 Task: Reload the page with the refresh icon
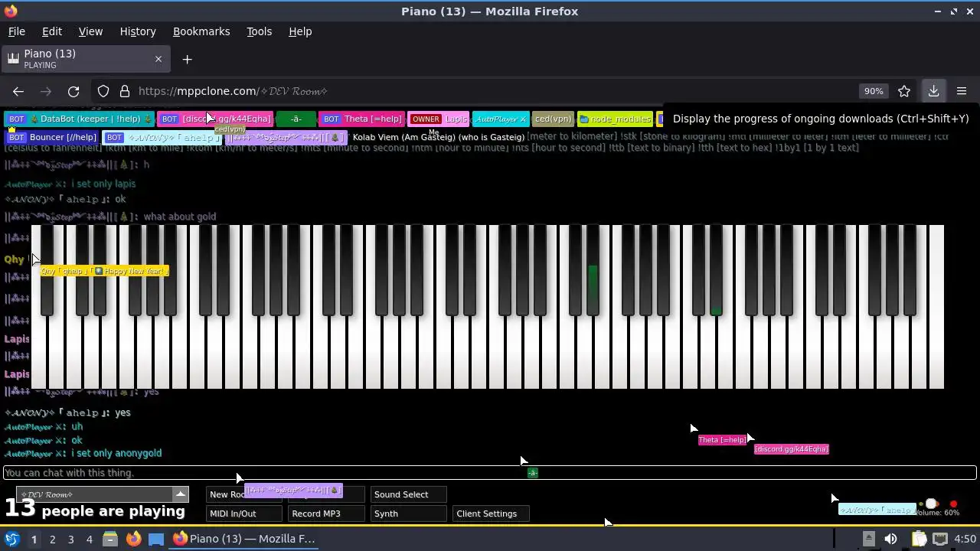(73, 91)
